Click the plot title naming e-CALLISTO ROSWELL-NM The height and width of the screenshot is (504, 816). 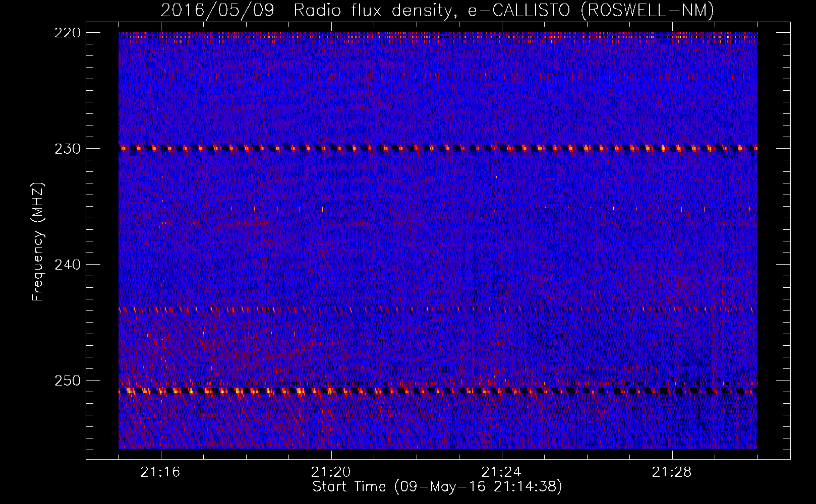(x=437, y=10)
